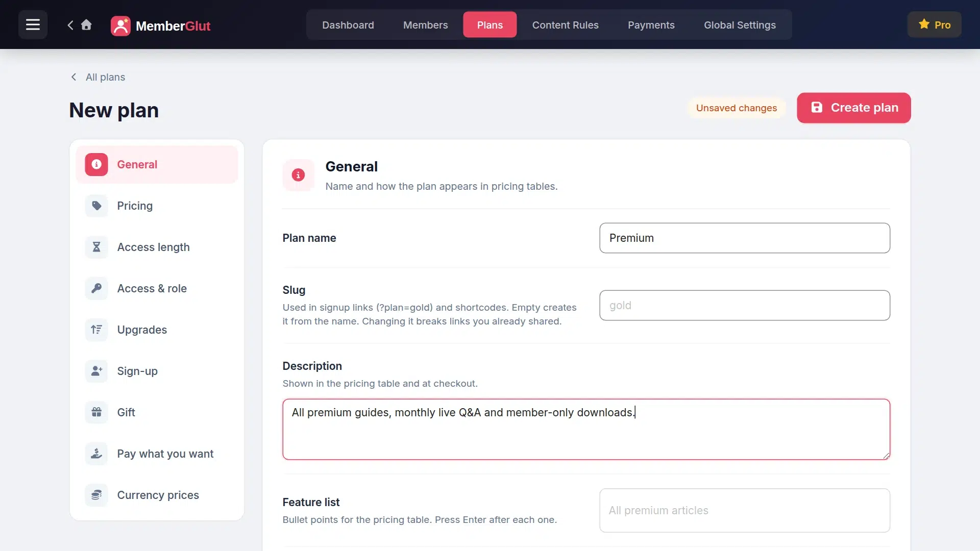Click the back arrow in top bar

(70, 25)
